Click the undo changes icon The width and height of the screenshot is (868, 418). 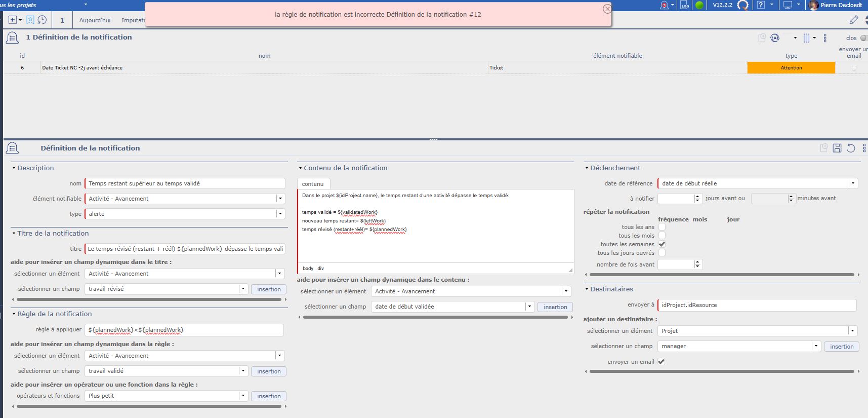point(851,148)
